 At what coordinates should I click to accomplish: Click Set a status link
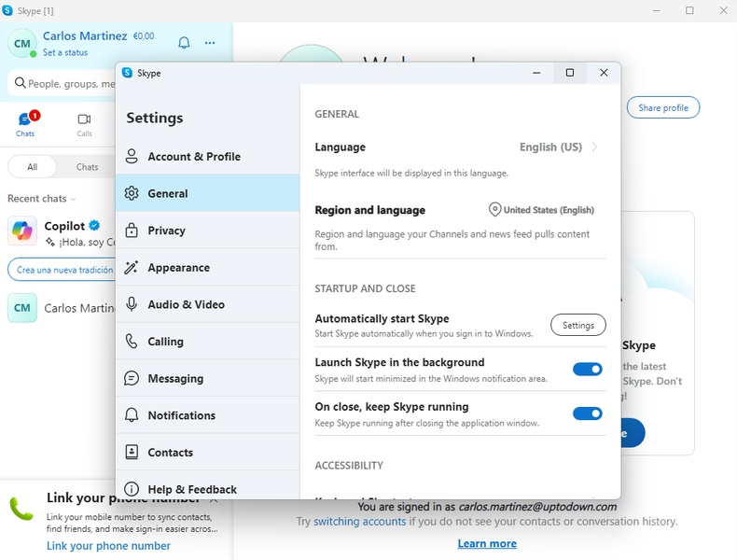pos(65,52)
